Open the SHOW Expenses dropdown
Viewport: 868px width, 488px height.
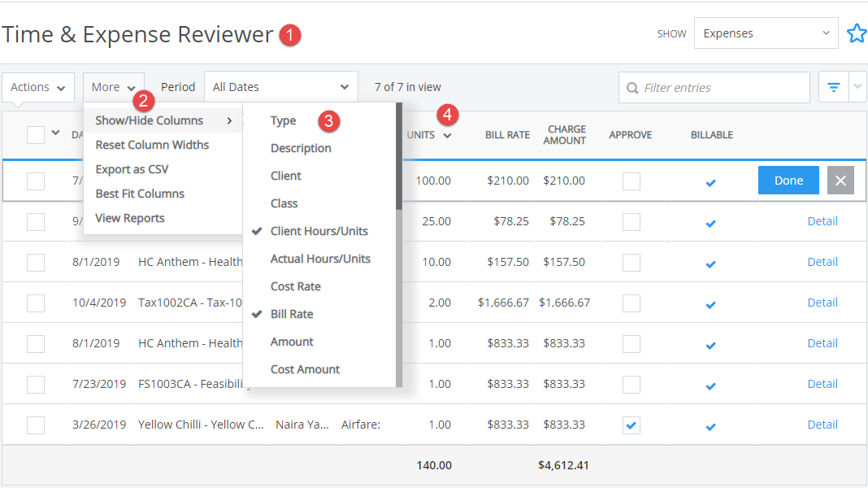(765, 33)
